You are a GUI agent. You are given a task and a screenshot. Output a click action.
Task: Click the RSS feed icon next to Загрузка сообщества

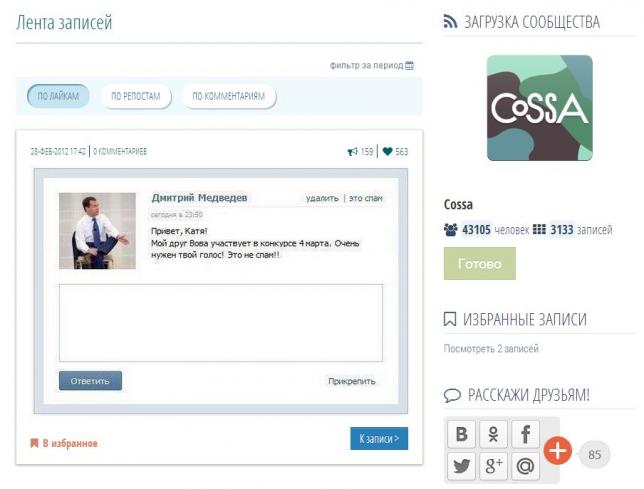[450, 22]
